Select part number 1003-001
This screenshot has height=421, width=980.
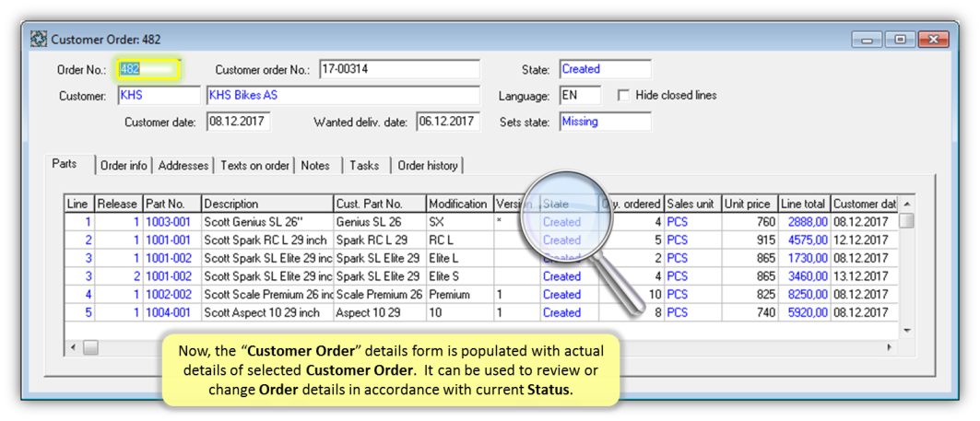(x=172, y=222)
